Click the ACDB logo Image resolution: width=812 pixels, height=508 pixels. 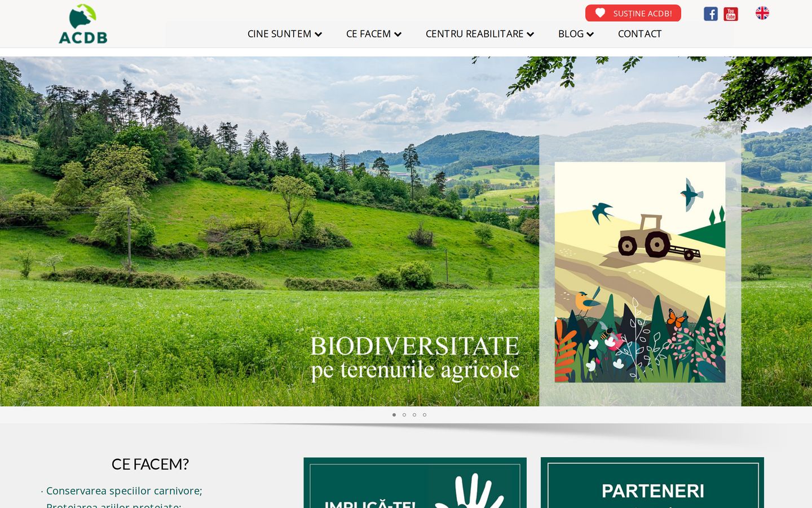coord(83,24)
